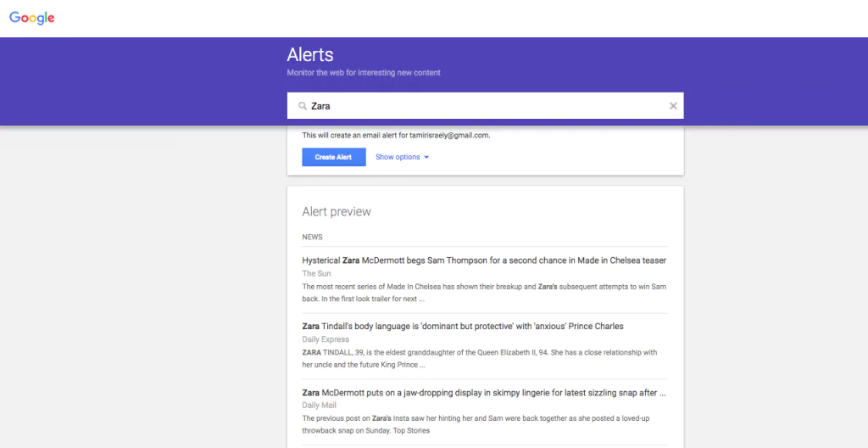Click the snippet starting 'ZARA TINDALL, 39'
868x448 pixels.
(x=480, y=359)
